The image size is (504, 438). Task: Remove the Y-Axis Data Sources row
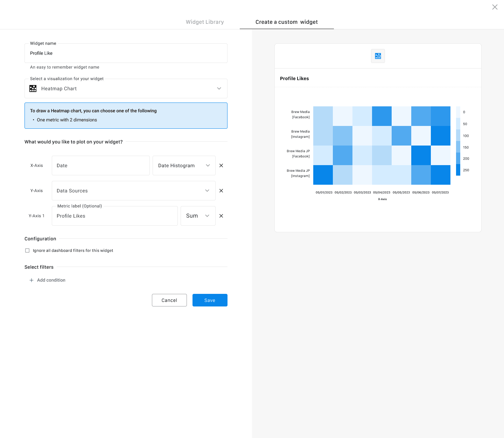coord(221,191)
